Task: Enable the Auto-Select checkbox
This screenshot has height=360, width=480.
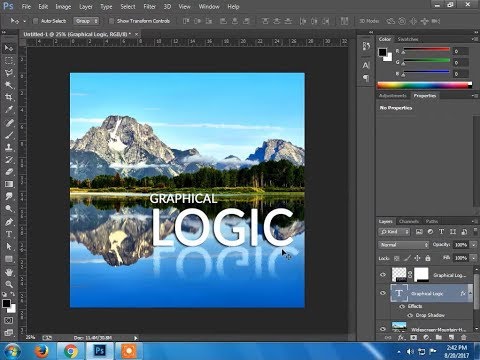Action: click(x=35, y=21)
